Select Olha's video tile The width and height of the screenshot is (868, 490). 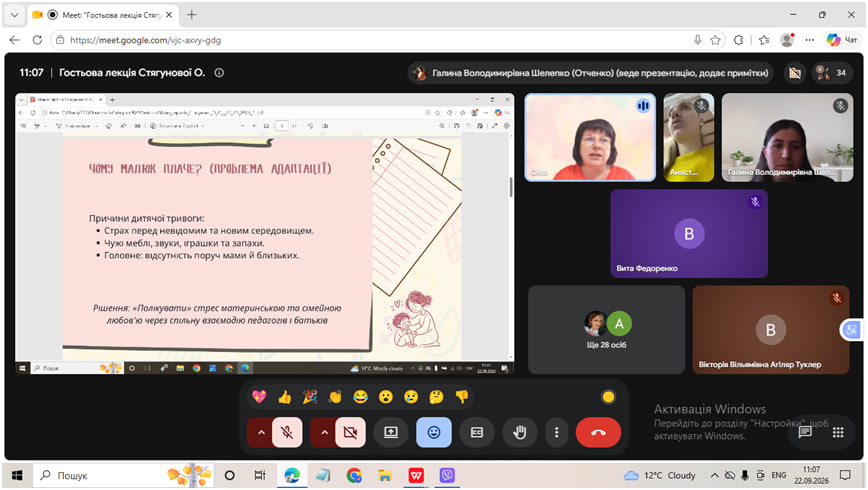pyautogui.click(x=590, y=137)
